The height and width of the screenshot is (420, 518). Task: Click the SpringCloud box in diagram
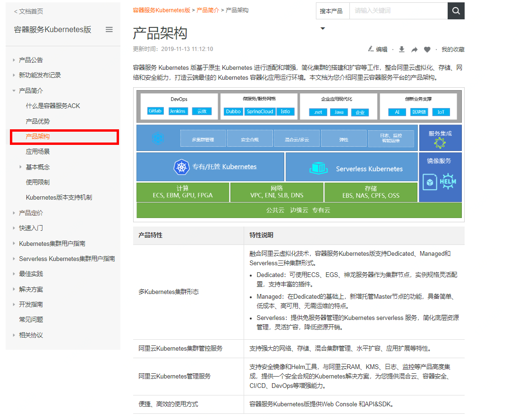tap(260, 111)
